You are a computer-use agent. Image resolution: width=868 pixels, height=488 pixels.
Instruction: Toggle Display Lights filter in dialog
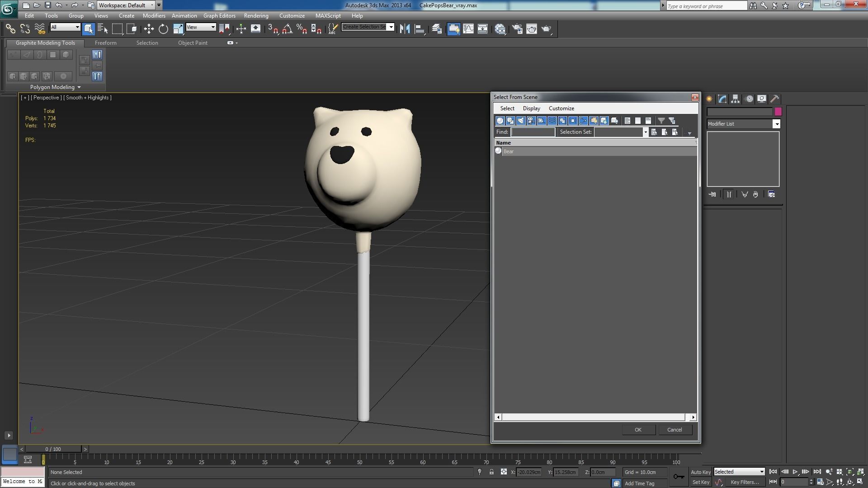coord(521,121)
